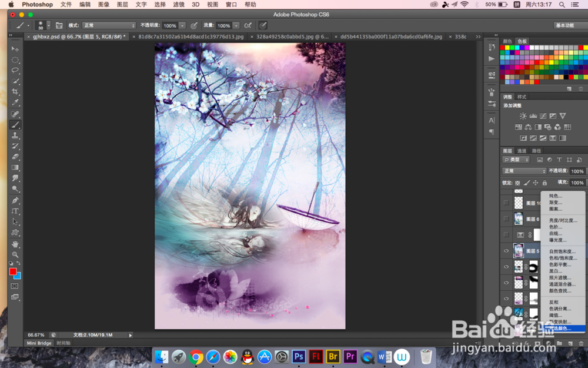Select the Dodge tool
The image size is (588, 368).
click(15, 189)
